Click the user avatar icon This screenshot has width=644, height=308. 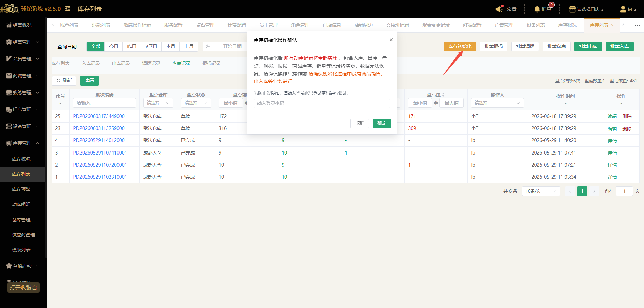623,9
